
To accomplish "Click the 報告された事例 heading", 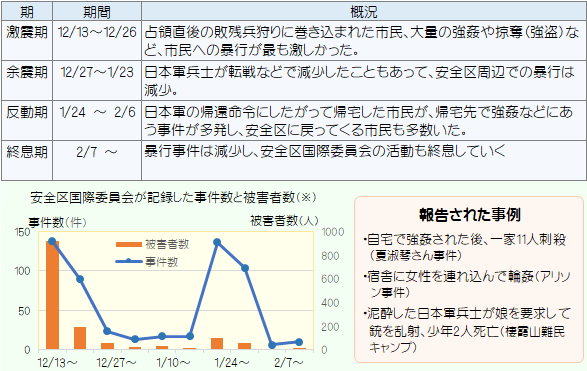I will (470, 215).
